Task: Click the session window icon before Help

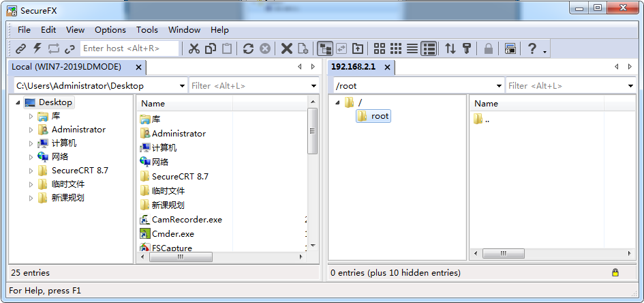Action: coord(510,48)
